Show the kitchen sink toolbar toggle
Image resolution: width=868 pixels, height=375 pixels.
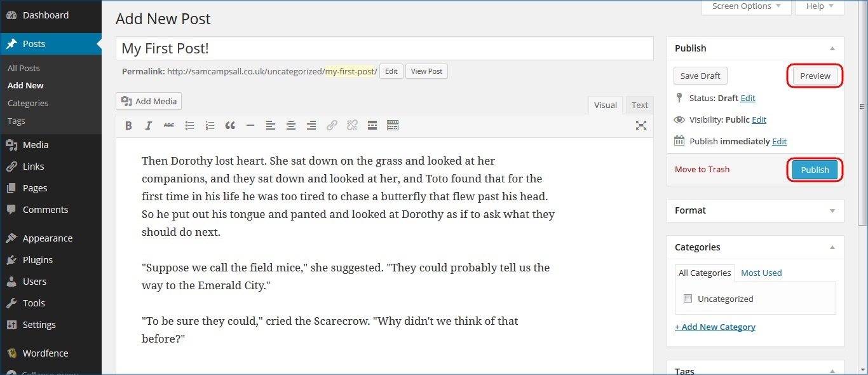(393, 126)
